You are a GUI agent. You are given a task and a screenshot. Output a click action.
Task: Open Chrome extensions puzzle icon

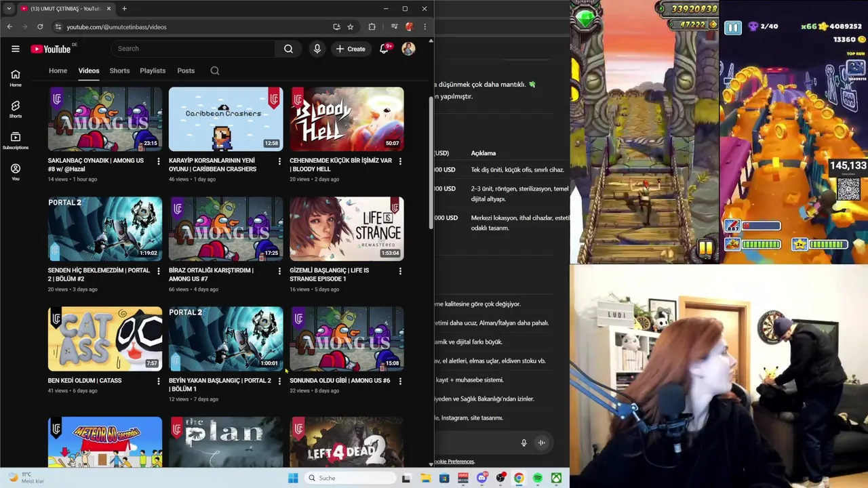(372, 27)
